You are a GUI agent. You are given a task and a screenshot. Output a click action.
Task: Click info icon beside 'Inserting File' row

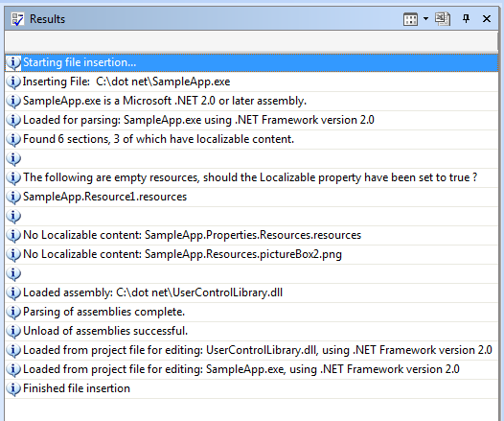point(13,82)
